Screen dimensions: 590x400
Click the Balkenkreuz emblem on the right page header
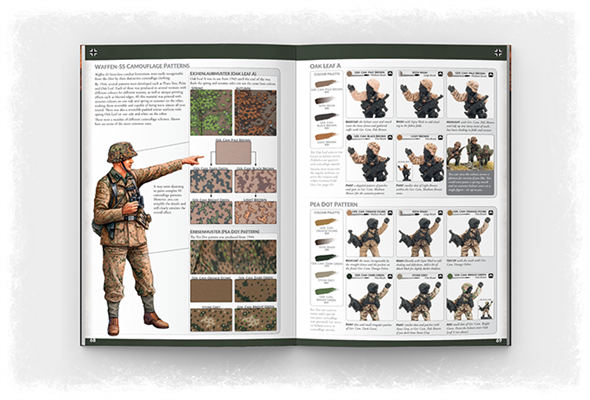[x=498, y=52]
